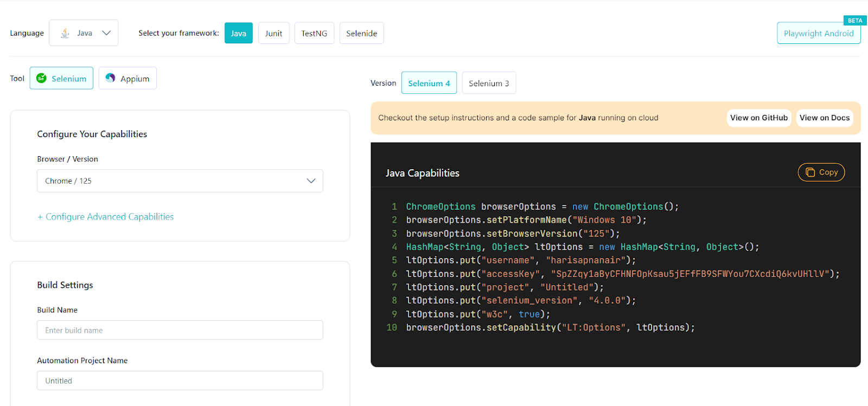Image resolution: width=868 pixels, height=406 pixels.
Task: Switch to the Selenium 3 version tab
Action: point(488,83)
